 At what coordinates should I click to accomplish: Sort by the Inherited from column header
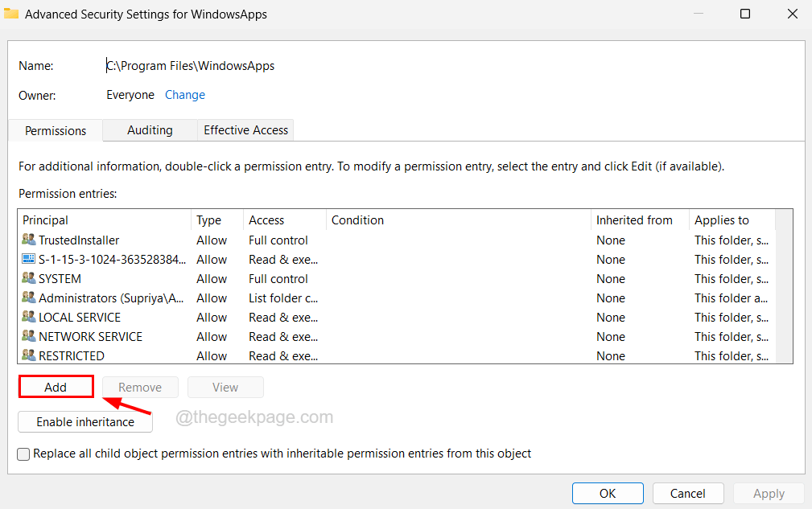click(640, 220)
